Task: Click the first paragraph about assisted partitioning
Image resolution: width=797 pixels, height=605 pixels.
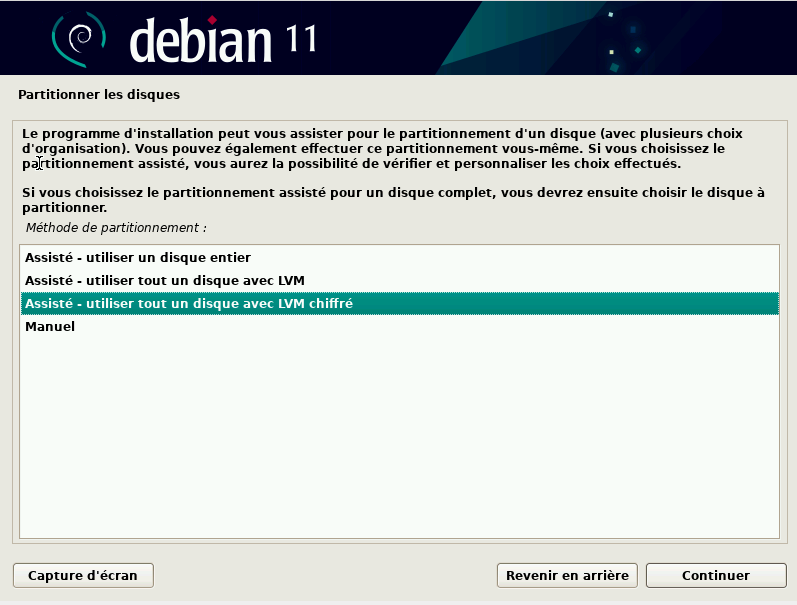Action: [x=390, y=148]
